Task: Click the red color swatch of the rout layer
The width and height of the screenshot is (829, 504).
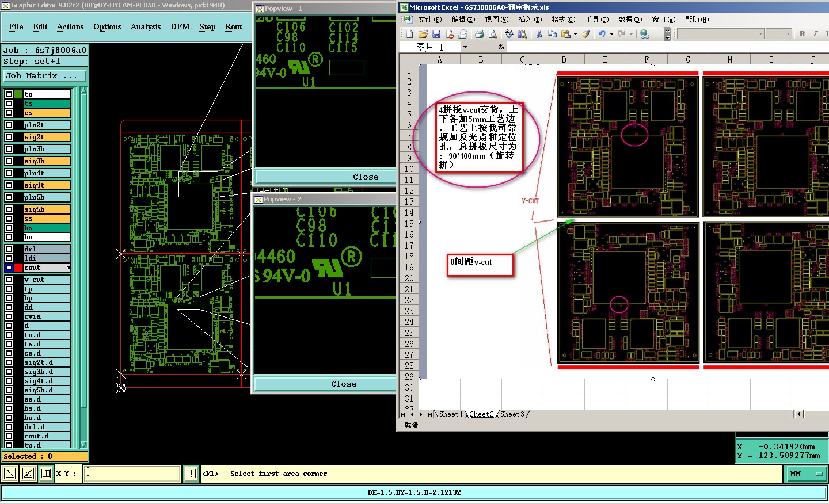Action: click(19, 268)
